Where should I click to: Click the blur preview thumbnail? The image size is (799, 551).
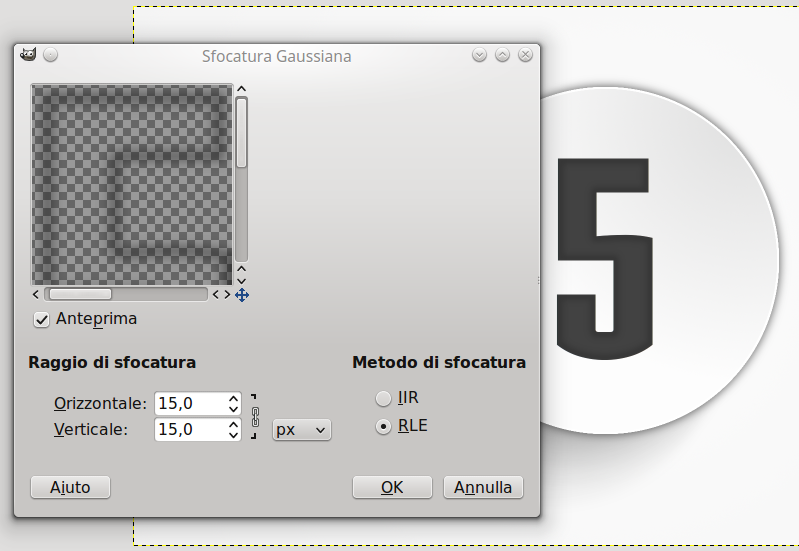pyautogui.click(x=132, y=185)
